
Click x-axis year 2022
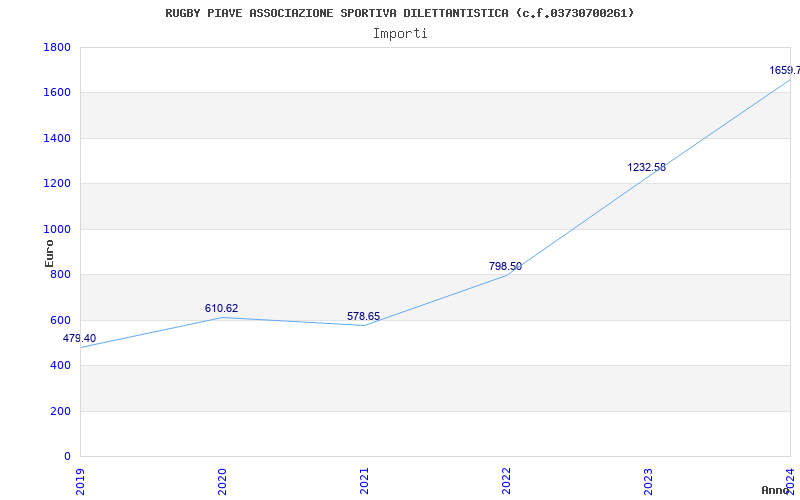(506, 482)
